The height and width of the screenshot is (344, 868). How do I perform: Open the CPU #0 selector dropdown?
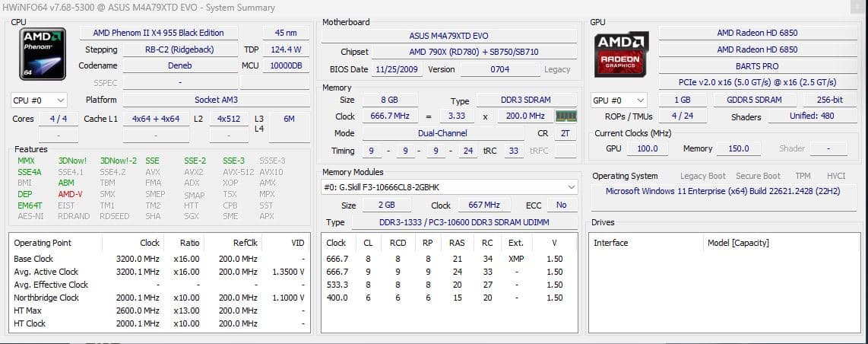(40, 100)
